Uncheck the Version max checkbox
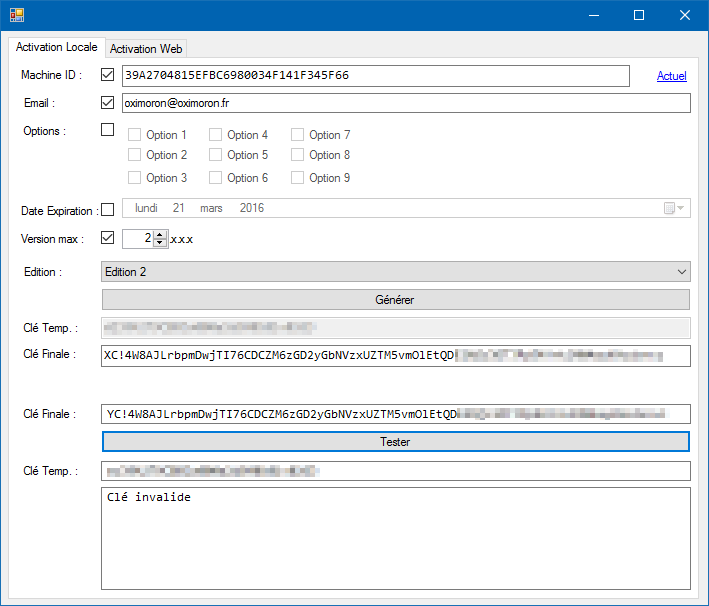Screen dimensions: 709x606 (108, 237)
